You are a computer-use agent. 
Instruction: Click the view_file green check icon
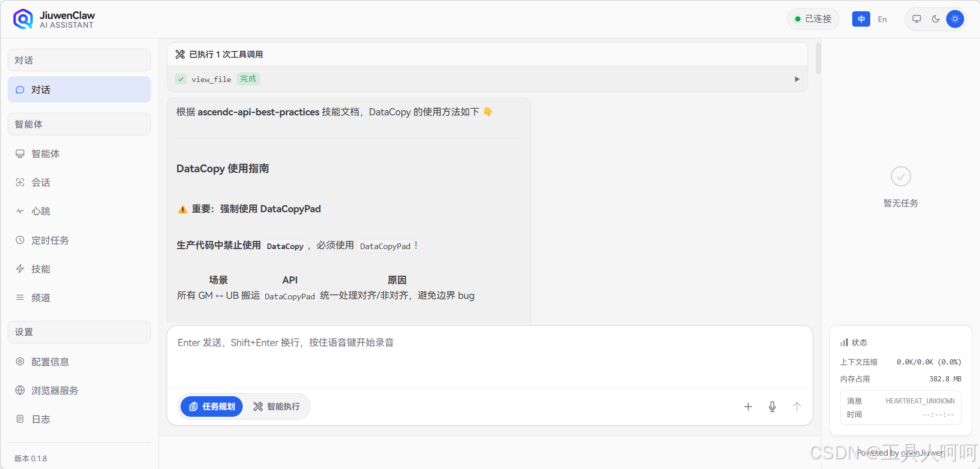(181, 79)
